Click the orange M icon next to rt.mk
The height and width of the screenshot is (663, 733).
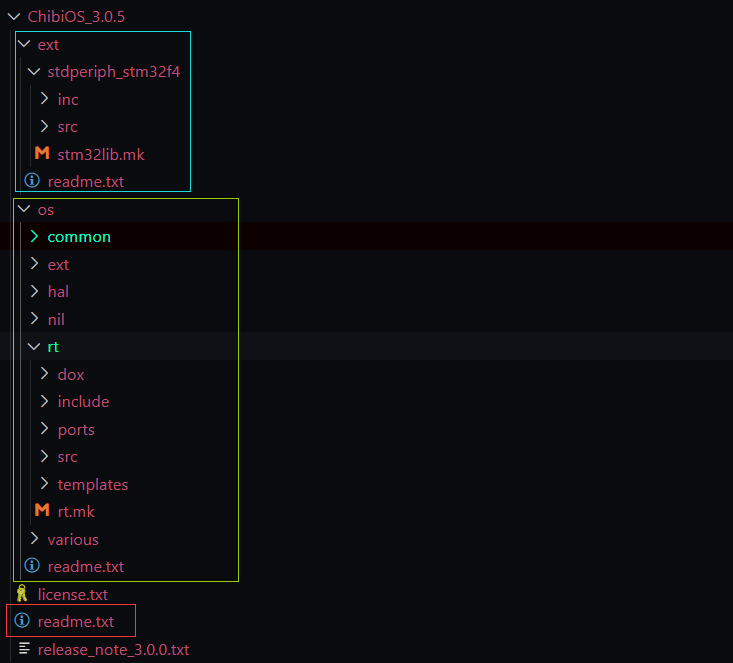click(x=42, y=511)
